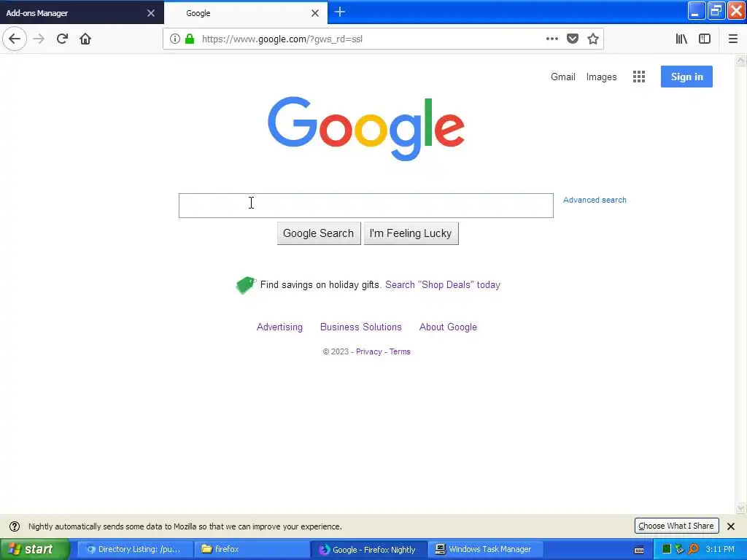747x560 pixels.
Task: Click the network connection tray icon
Action: click(x=680, y=550)
